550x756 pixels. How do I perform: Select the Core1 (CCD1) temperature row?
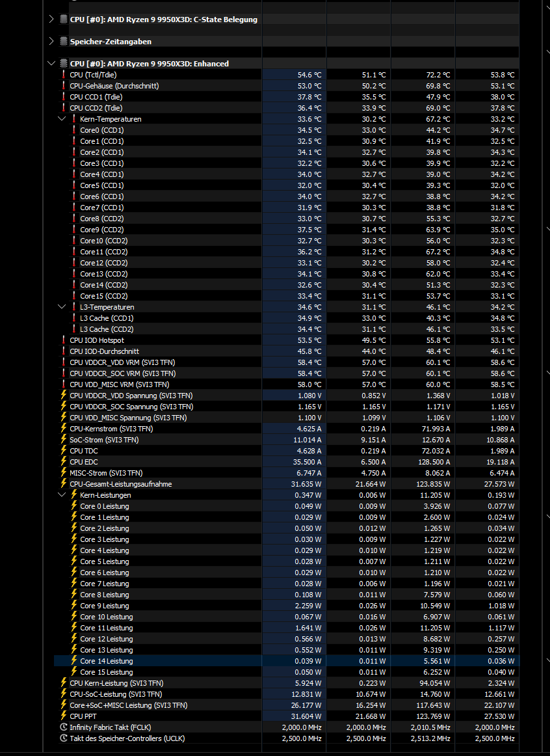coord(286,141)
